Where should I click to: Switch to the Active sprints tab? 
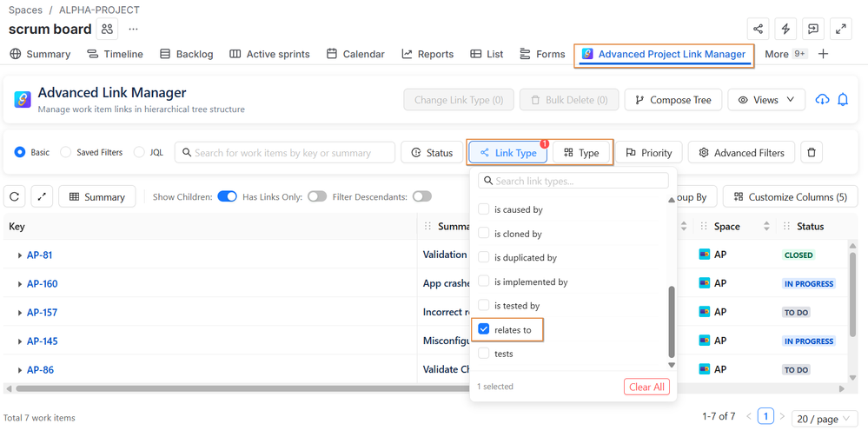pos(269,54)
